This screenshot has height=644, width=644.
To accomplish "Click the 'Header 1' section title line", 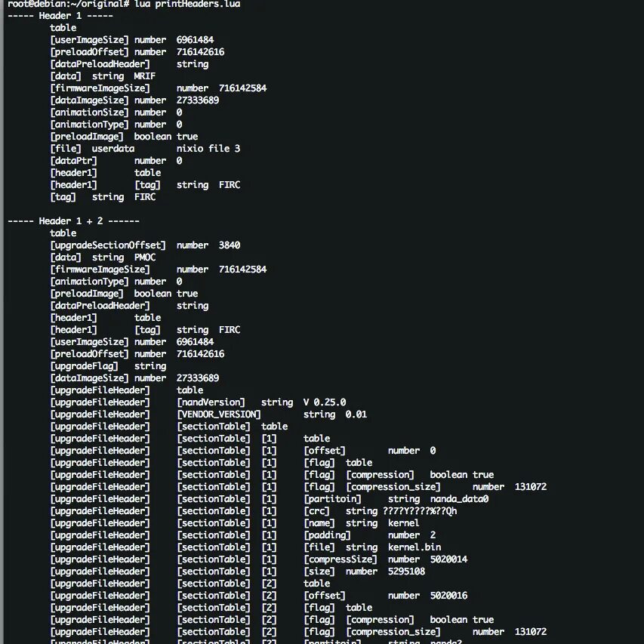I will tap(60, 16).
